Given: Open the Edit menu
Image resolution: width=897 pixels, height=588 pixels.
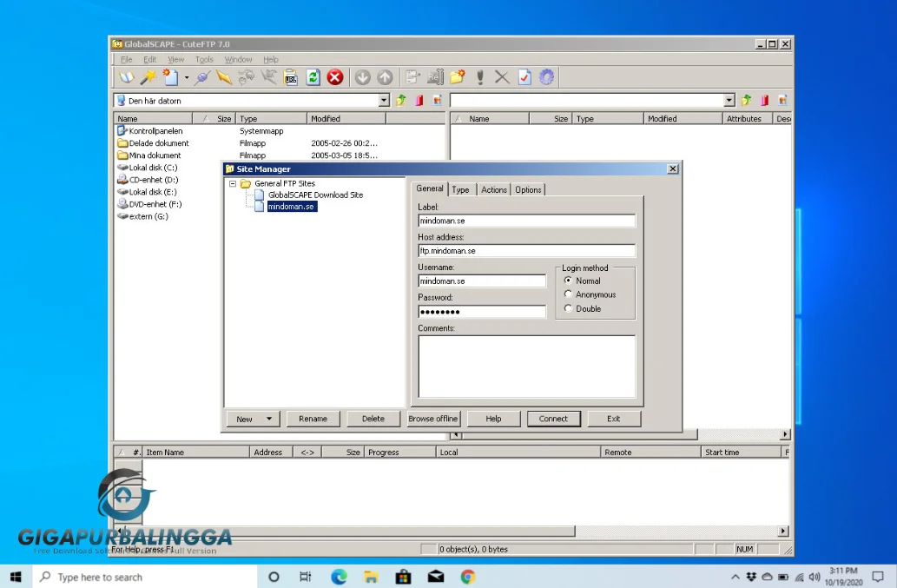Looking at the screenshot, I should click(150, 59).
